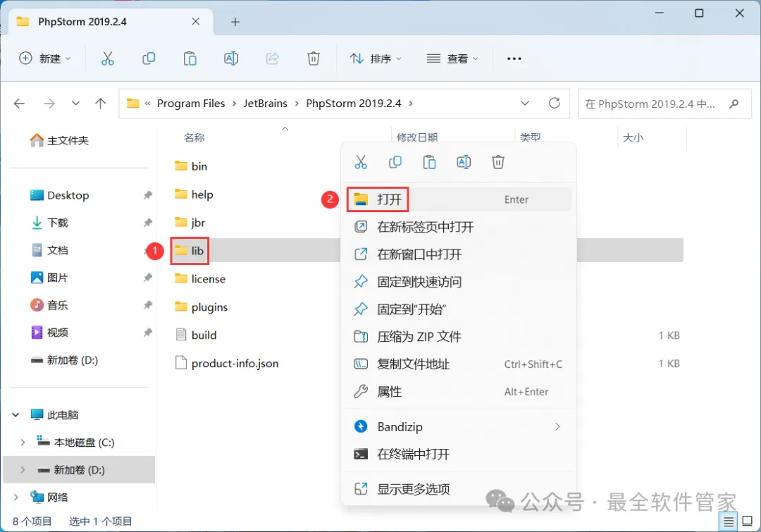Image resolution: width=761 pixels, height=532 pixels.
Task: Switch to large icons view in the status bar
Action: point(748,521)
